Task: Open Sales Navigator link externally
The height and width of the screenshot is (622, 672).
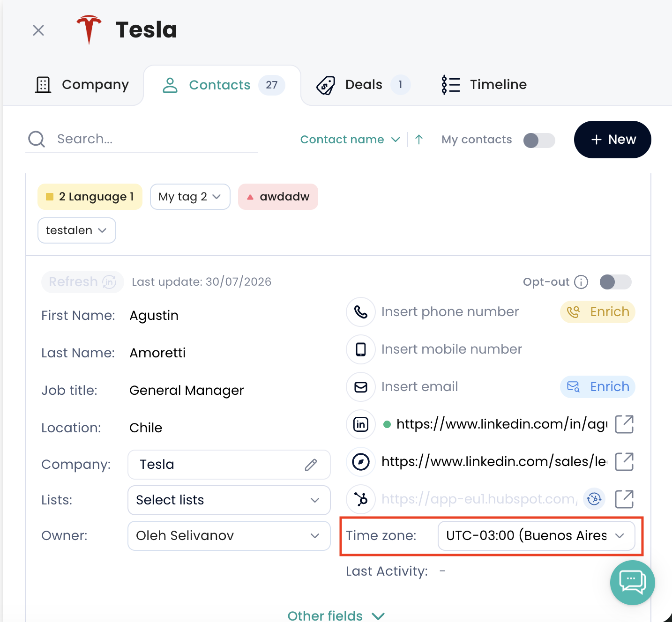Action: pos(624,462)
